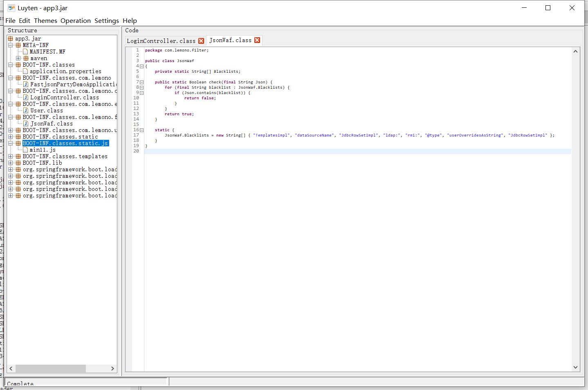Click the Structure tree's right scroll arrow
588x390 pixels.
[x=112, y=368]
